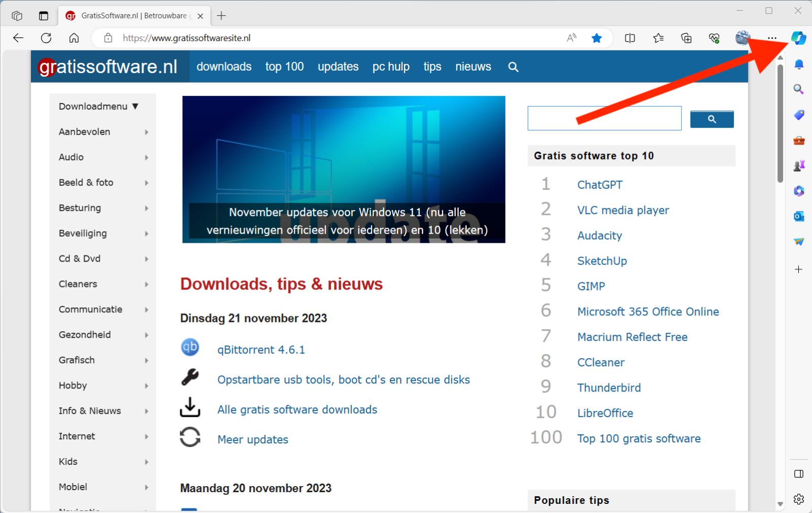Viewport: 812px width, 513px height.
Task: Expand the Downloadmenu dropdown
Action: click(x=98, y=107)
